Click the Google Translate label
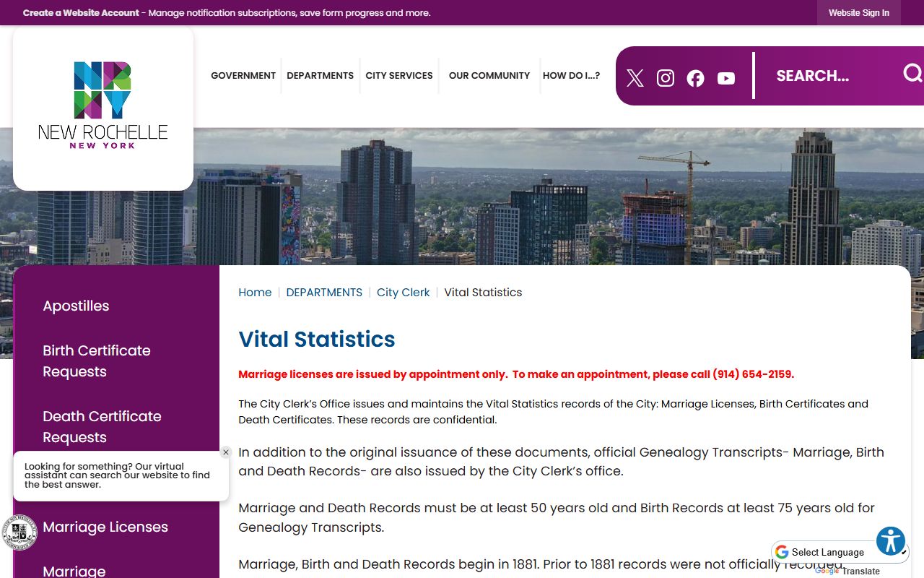Image resolution: width=924 pixels, height=578 pixels. coord(847,571)
